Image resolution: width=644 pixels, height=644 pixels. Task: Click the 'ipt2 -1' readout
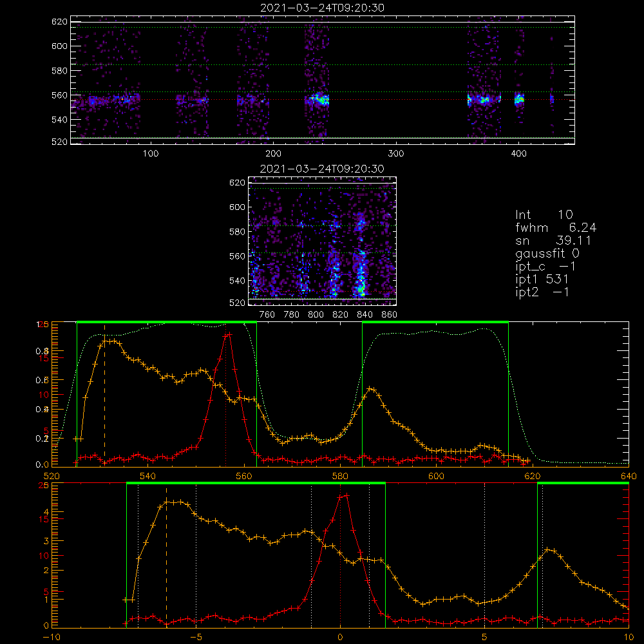tap(542, 292)
